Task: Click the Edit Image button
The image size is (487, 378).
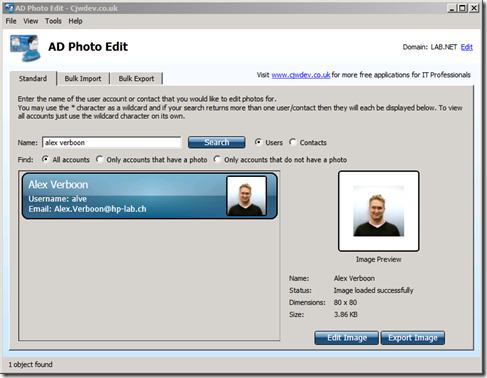Action: 347,338
